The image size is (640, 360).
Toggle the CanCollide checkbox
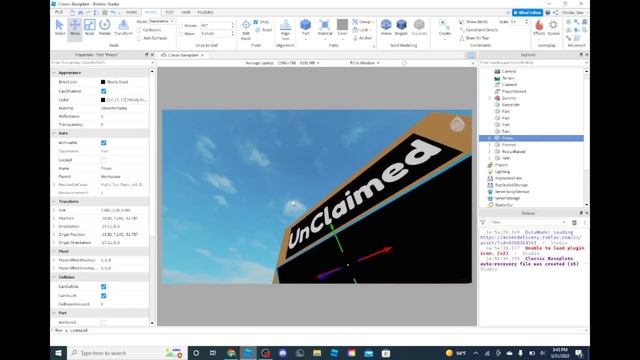coord(104,287)
